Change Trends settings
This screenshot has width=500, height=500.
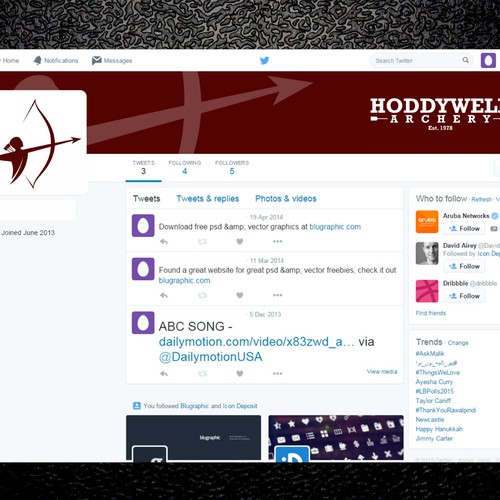458,343
